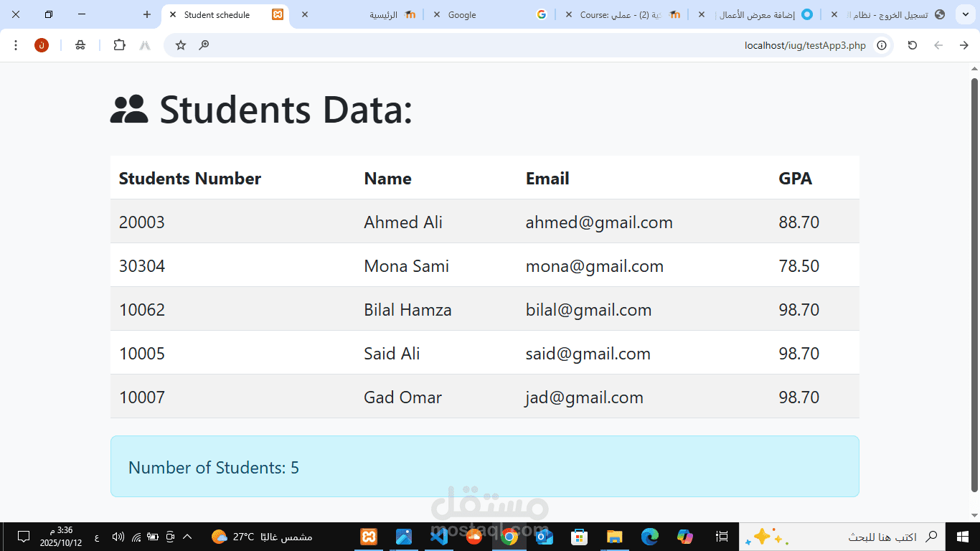Open XAMPP from the taskbar

point(368,536)
